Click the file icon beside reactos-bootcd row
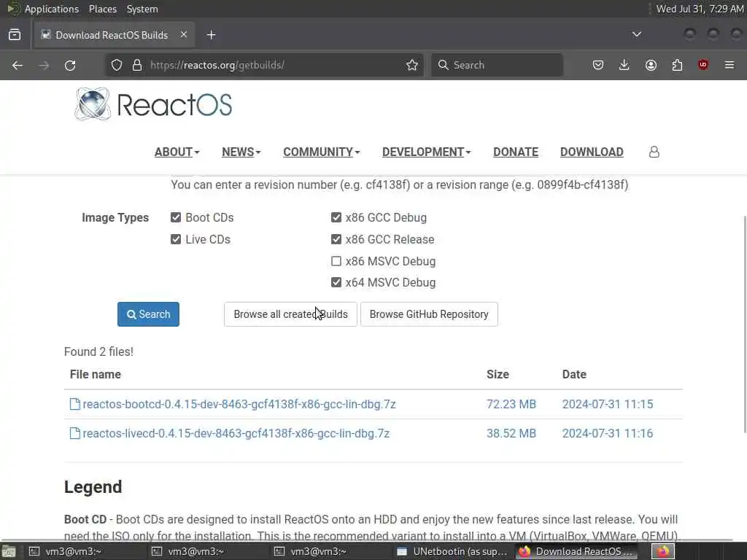Image resolution: width=747 pixels, height=560 pixels. [x=75, y=404]
